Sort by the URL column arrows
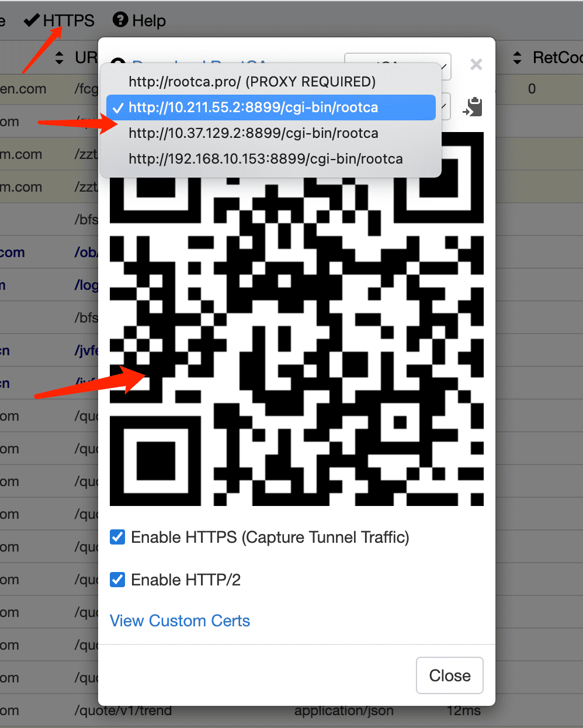The height and width of the screenshot is (728, 583). (x=59, y=57)
